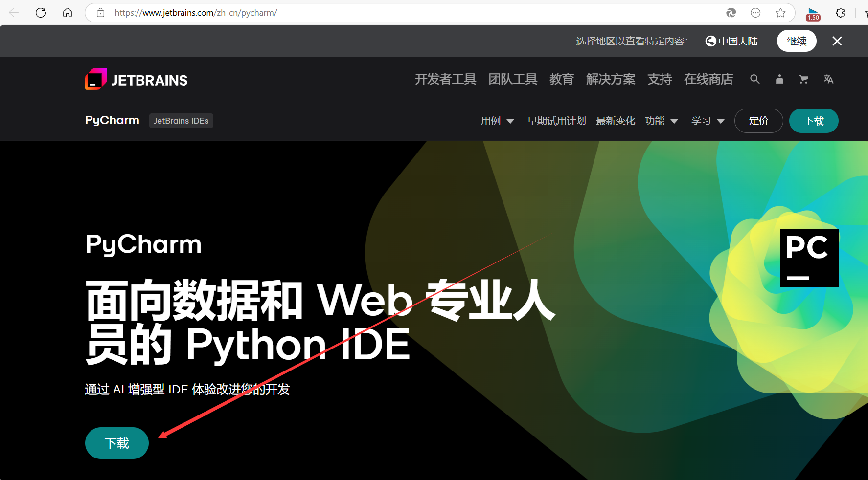The width and height of the screenshot is (868, 480).
Task: Add page to favorites star icon
Action: point(781,13)
